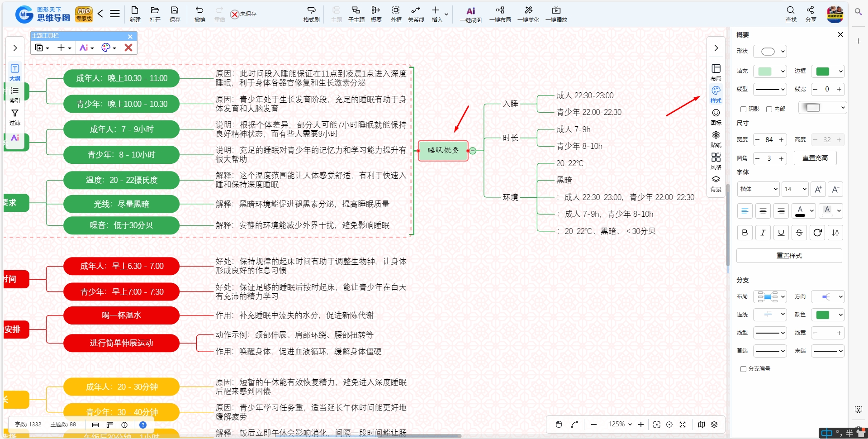Increase font size with A+ button
The image size is (868, 439).
(x=818, y=189)
